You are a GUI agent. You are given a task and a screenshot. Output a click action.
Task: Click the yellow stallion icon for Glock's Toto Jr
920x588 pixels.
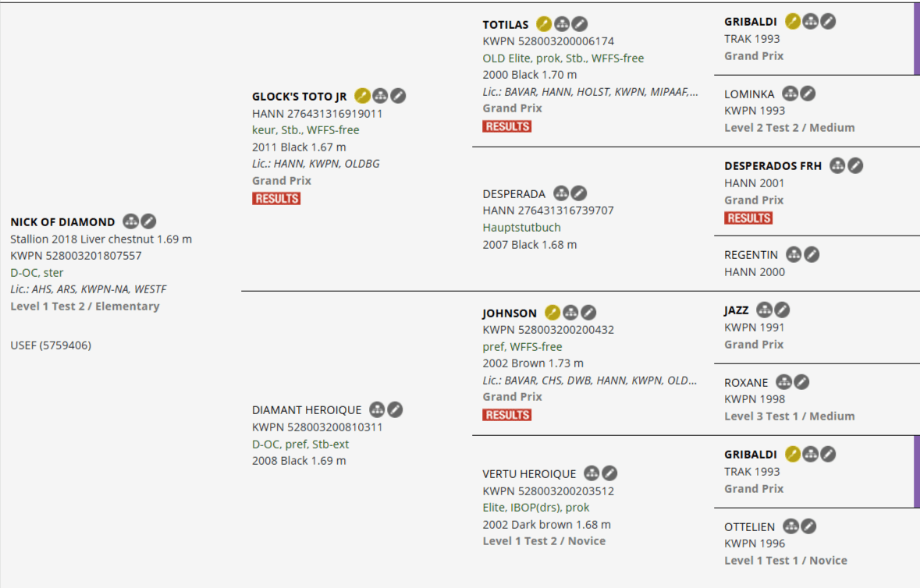tap(362, 96)
